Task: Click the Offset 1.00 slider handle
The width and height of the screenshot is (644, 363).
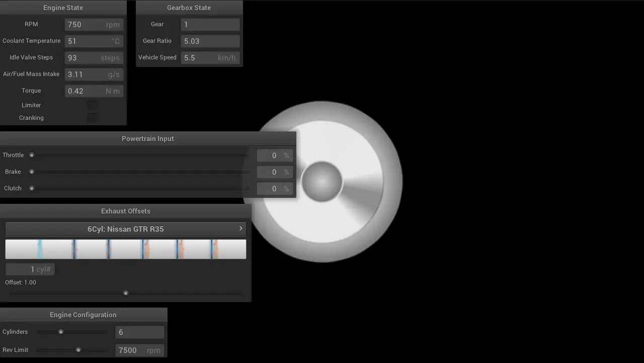Action: [x=125, y=293]
